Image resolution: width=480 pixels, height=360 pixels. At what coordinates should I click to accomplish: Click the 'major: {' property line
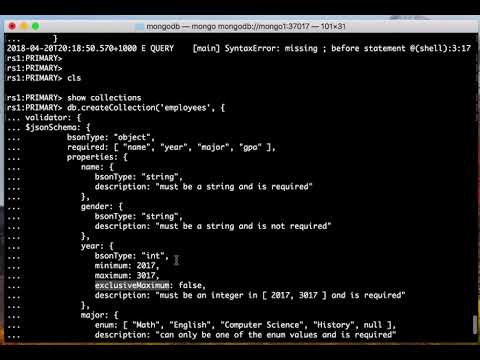(99, 315)
